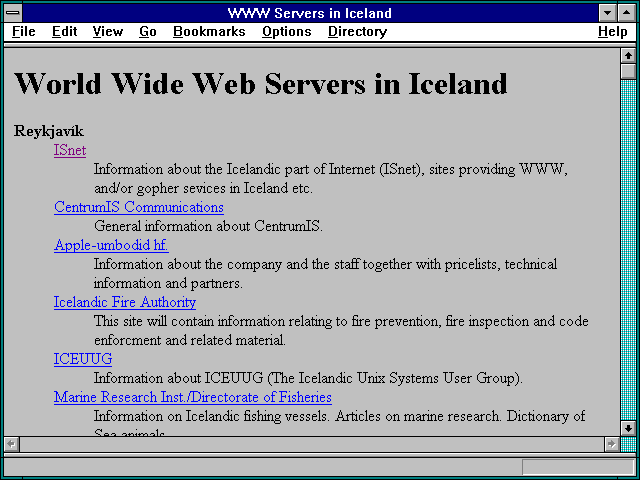
Task: Open the Directory menu
Action: [x=357, y=31]
